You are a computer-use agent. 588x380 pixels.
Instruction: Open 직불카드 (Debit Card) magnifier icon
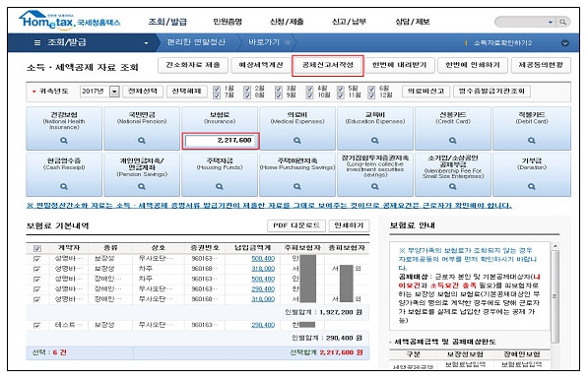pyautogui.click(x=532, y=141)
